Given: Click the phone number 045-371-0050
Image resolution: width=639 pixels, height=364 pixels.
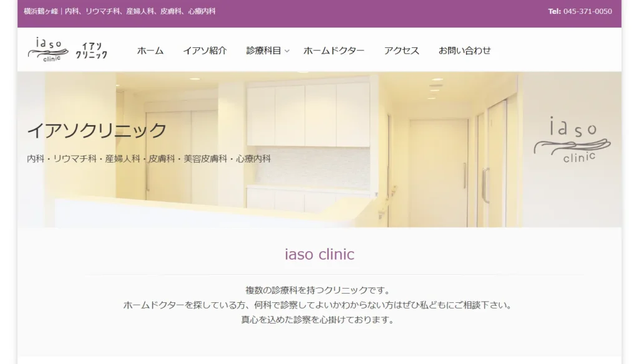Looking at the screenshot, I should [588, 11].
